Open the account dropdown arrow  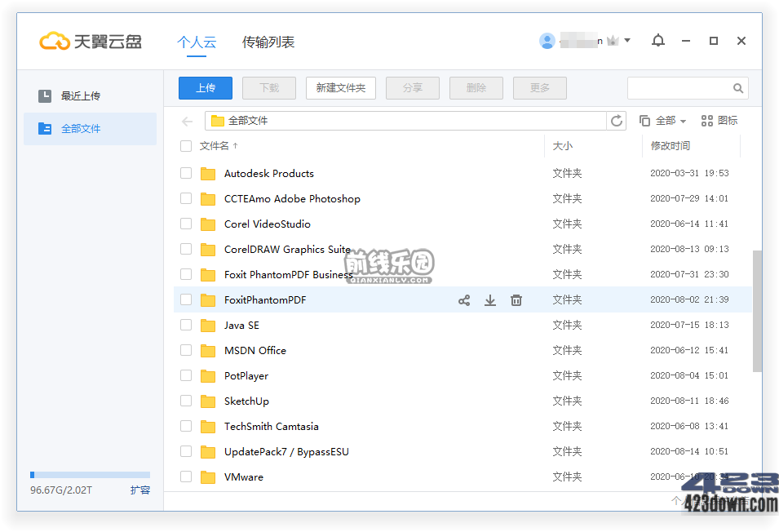(627, 41)
